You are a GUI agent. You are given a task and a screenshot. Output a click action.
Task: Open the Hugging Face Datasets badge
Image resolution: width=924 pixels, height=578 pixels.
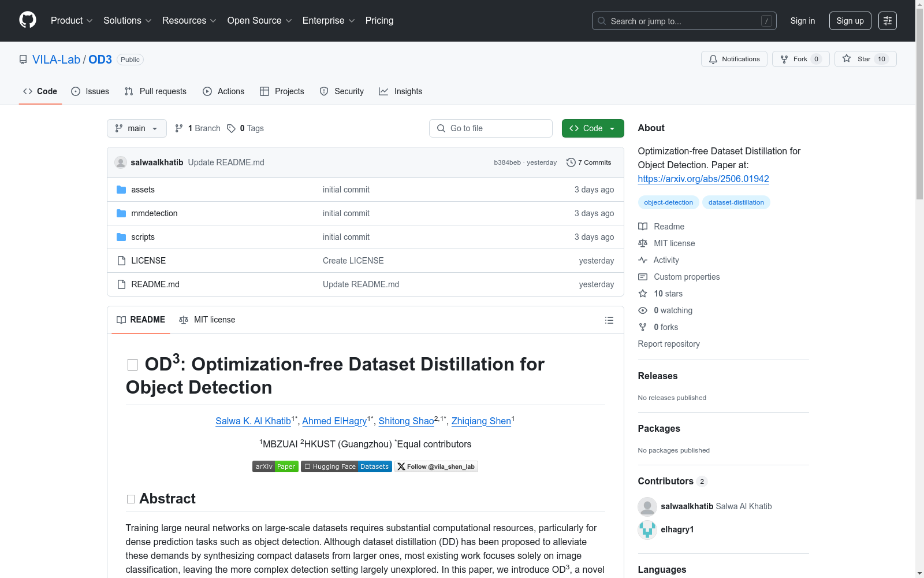(346, 466)
